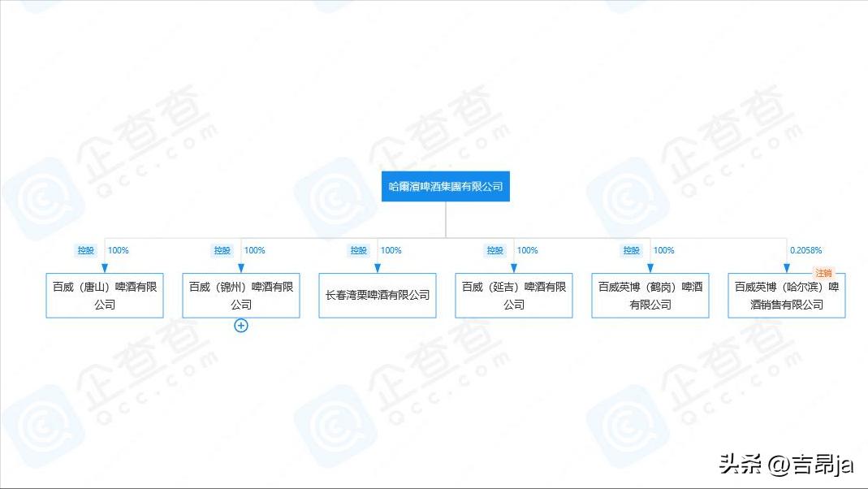The height and width of the screenshot is (489, 868).
Task: Click the 长春湾栗啤酒有限公司 node
Action: 378,295
